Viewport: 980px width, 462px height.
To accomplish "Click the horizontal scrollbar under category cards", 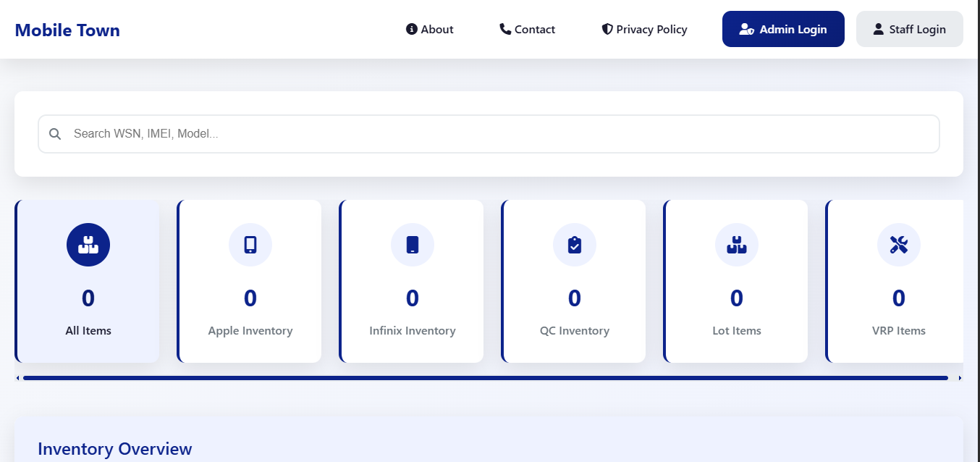I will (485, 378).
